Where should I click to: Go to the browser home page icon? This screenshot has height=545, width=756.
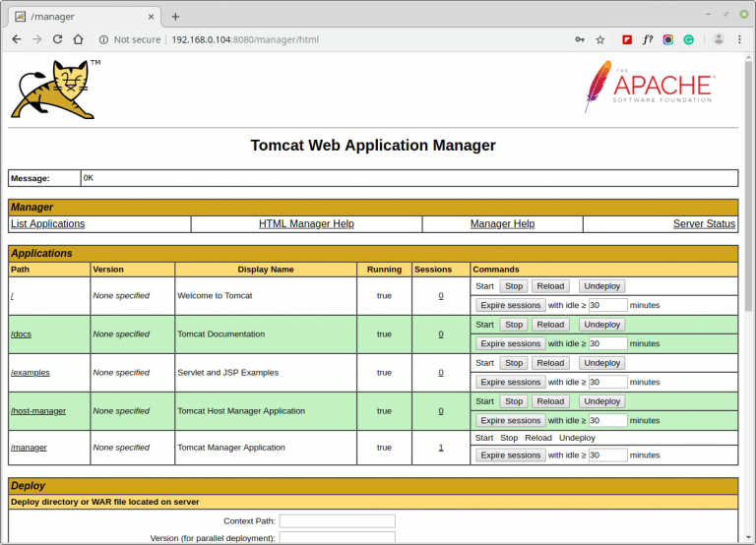tap(79, 39)
